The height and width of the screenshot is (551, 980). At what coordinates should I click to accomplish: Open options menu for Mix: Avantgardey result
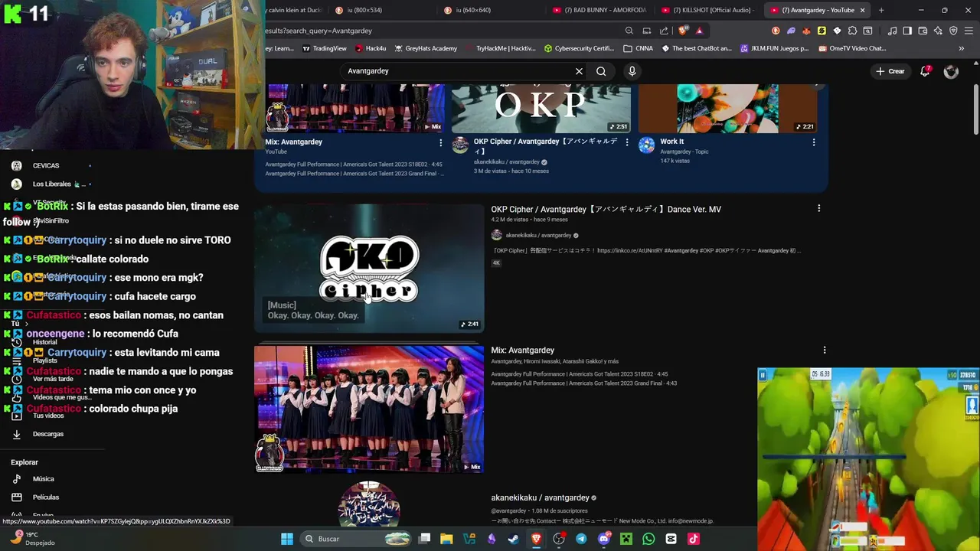click(x=825, y=350)
